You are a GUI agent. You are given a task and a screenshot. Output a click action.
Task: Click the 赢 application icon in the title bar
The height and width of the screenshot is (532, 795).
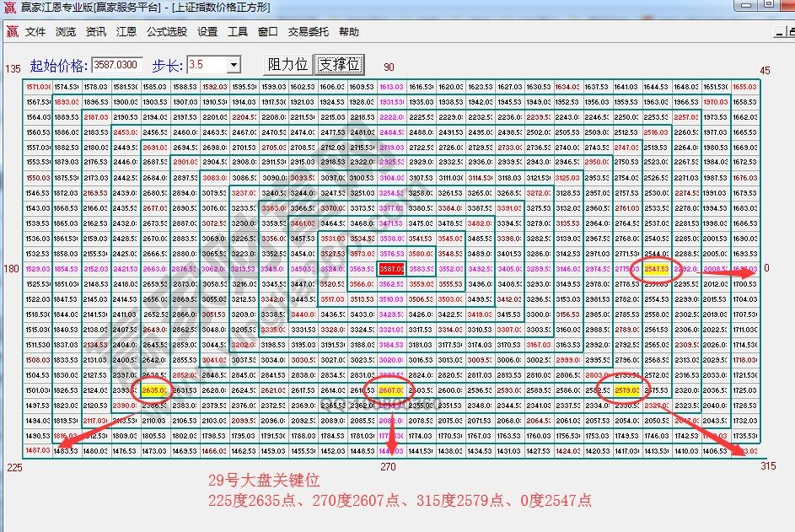(x=8, y=8)
